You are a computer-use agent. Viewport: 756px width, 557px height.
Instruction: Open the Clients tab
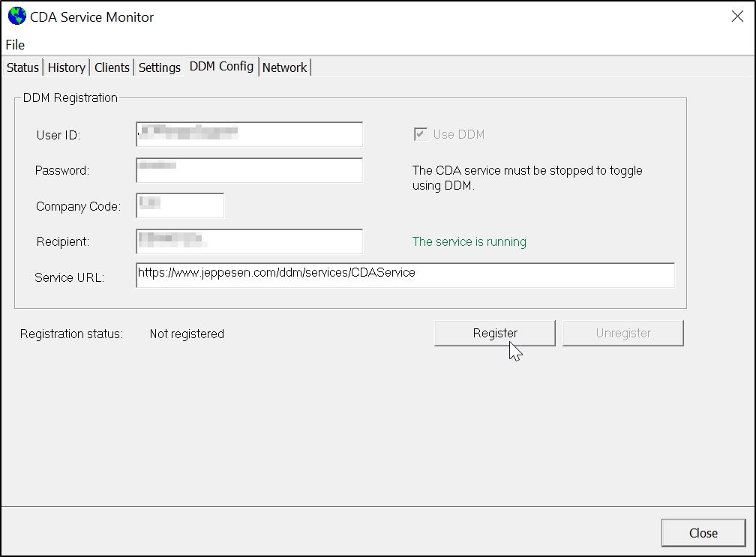(111, 67)
